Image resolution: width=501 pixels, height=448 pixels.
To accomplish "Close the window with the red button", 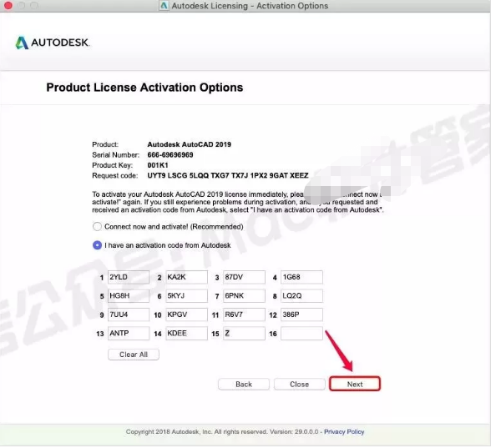I will [x=8, y=6].
